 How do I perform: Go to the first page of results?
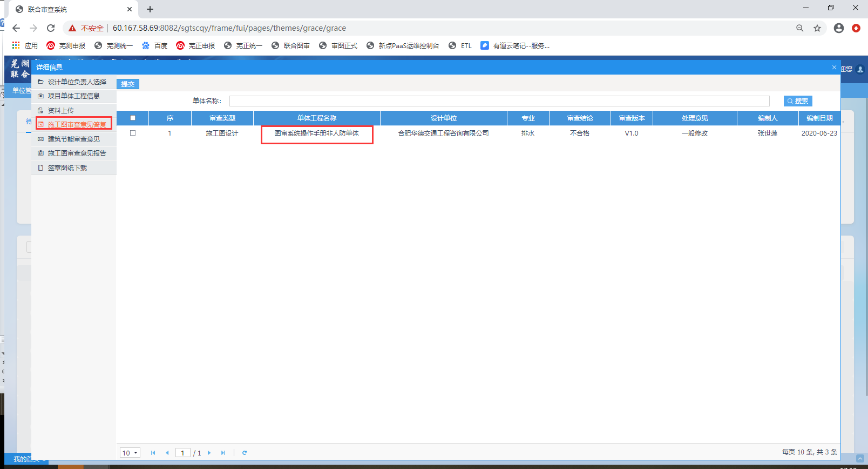[x=153, y=453]
